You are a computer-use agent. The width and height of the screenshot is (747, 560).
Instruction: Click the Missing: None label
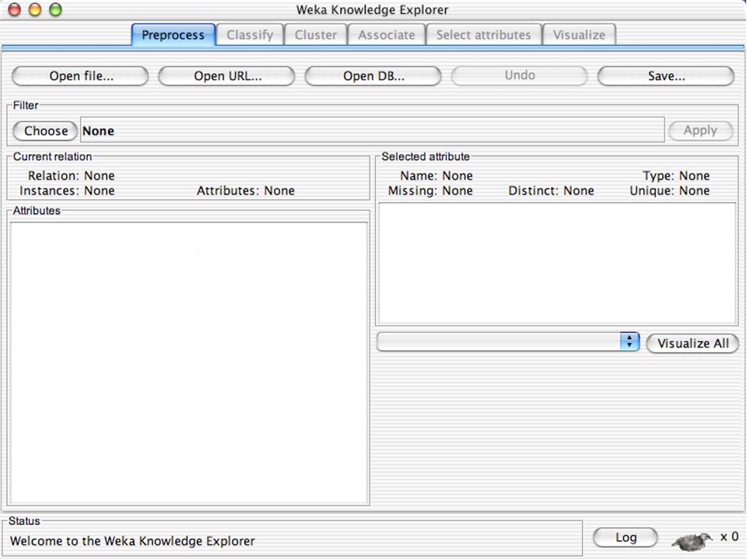point(430,191)
